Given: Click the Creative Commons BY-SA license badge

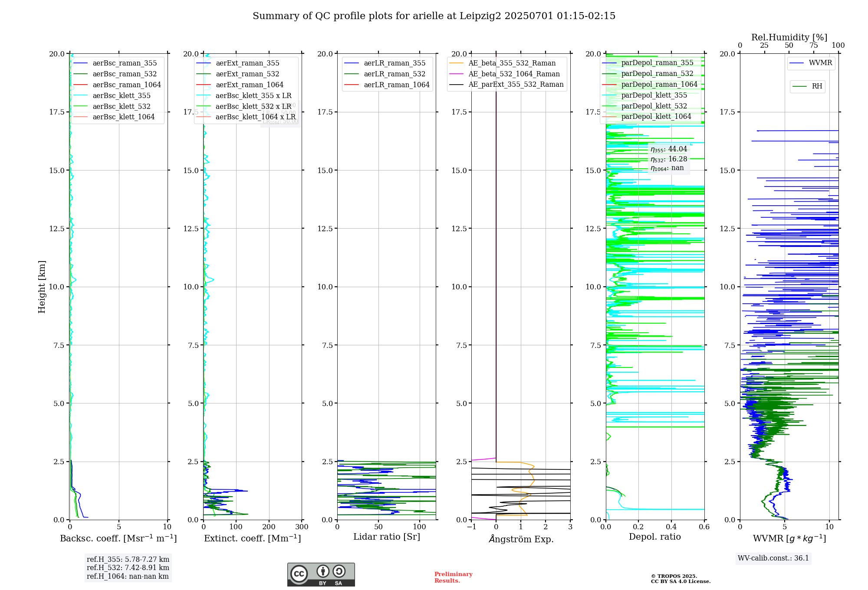Looking at the screenshot, I should click(x=321, y=575).
